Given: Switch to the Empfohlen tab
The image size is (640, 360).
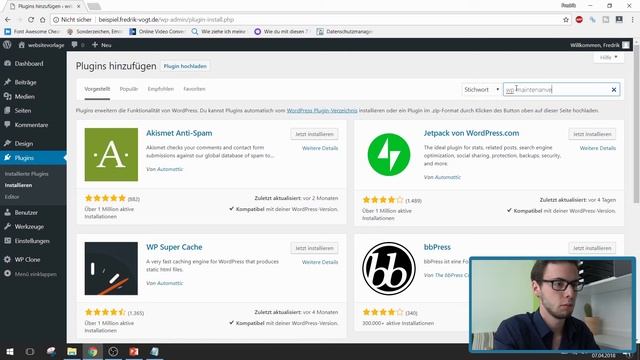Looking at the screenshot, I should pos(161,89).
